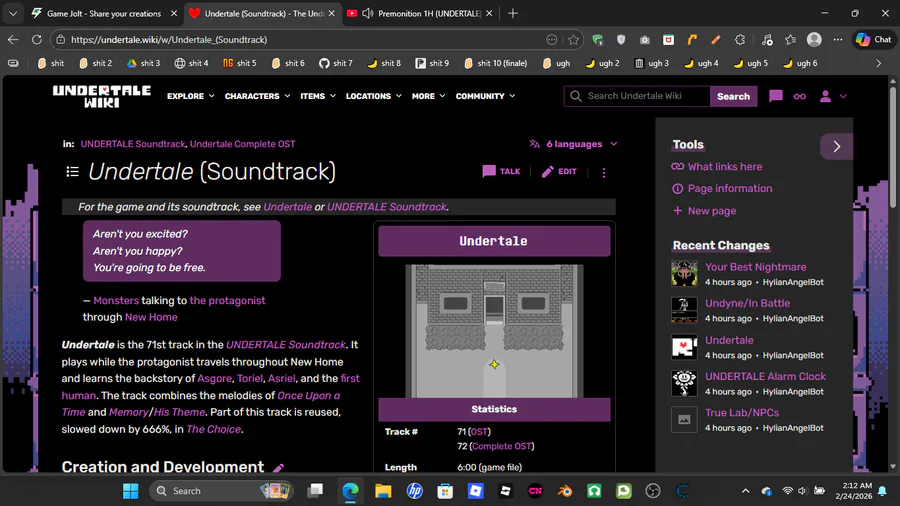Expand the ITEMS menu
Image resolution: width=900 pixels, height=506 pixels.
tap(318, 96)
